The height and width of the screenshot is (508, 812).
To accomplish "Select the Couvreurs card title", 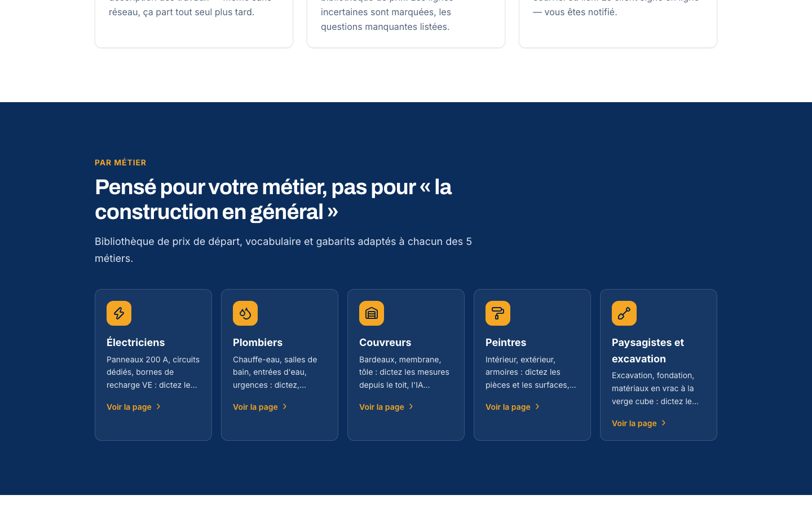I will 385,343.
